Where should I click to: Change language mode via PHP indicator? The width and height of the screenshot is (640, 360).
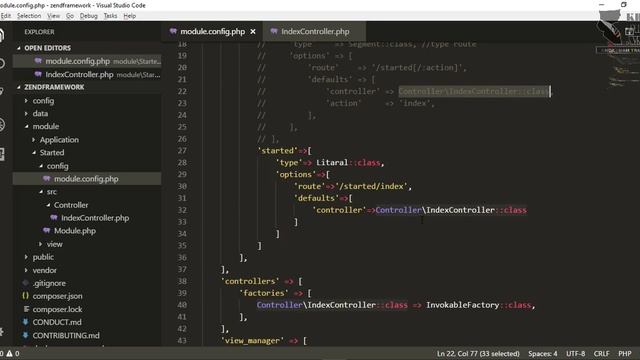[624, 353]
